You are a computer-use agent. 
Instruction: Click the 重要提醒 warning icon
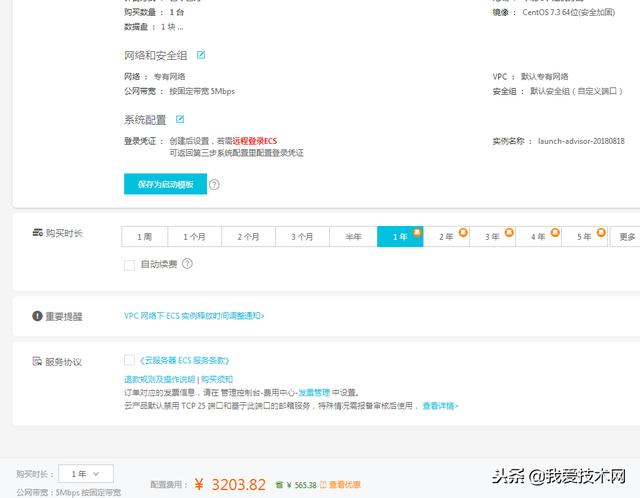point(37,316)
